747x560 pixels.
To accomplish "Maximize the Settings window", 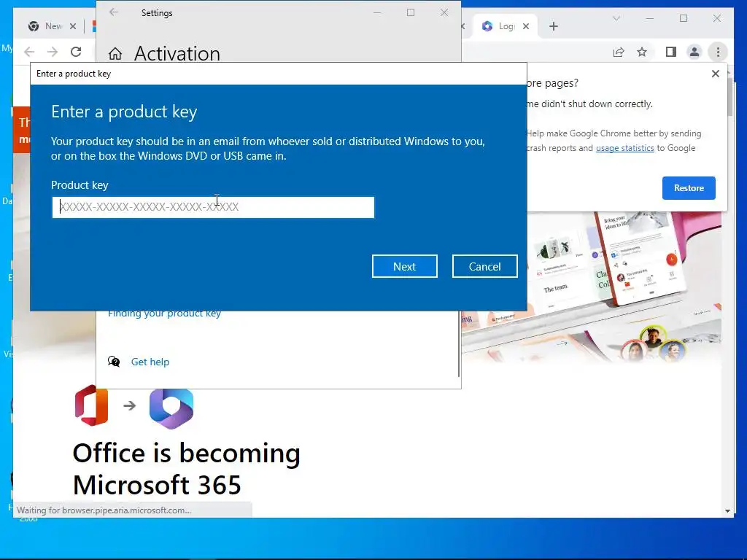I will click(411, 12).
